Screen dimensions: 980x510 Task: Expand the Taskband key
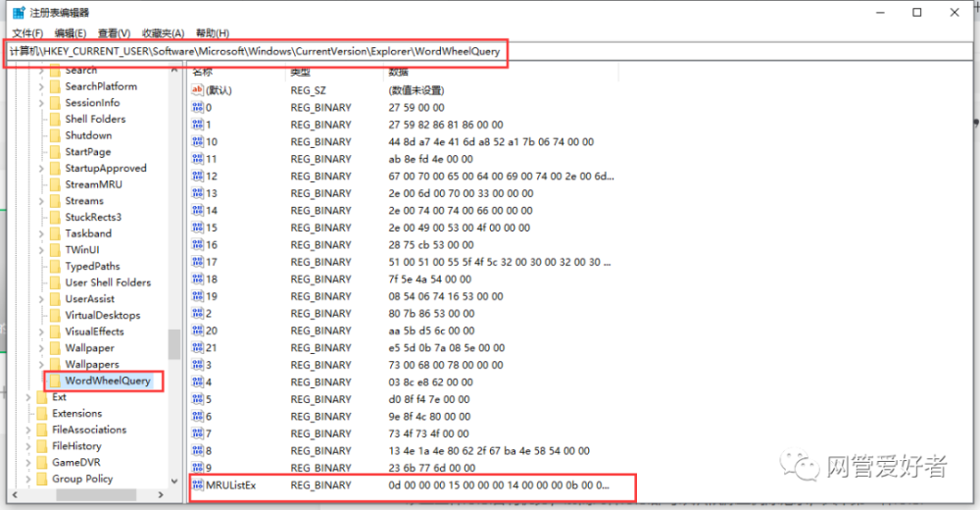pyautogui.click(x=41, y=233)
